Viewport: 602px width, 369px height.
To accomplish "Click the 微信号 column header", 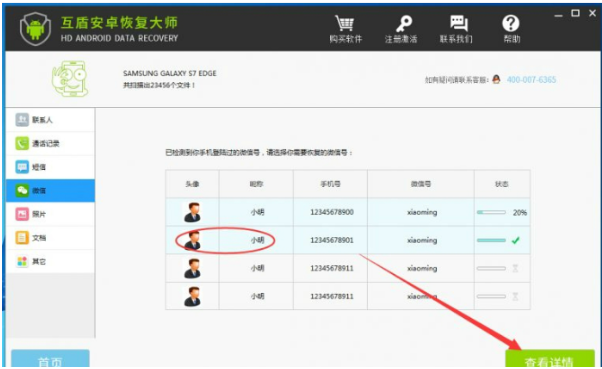I will [x=421, y=184].
